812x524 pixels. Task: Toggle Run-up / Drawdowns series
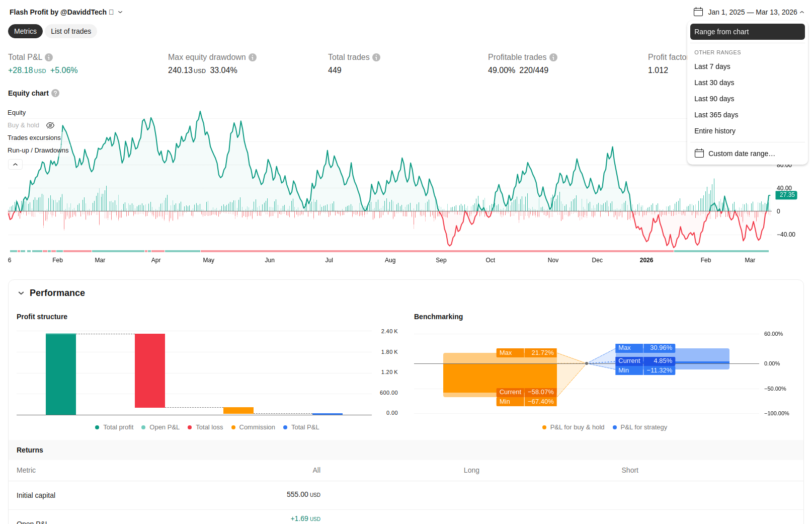point(38,151)
